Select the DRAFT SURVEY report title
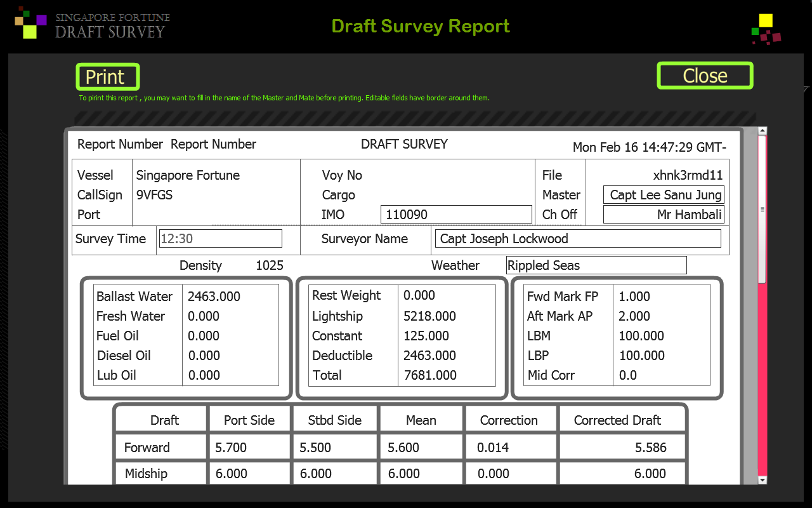 (x=404, y=144)
